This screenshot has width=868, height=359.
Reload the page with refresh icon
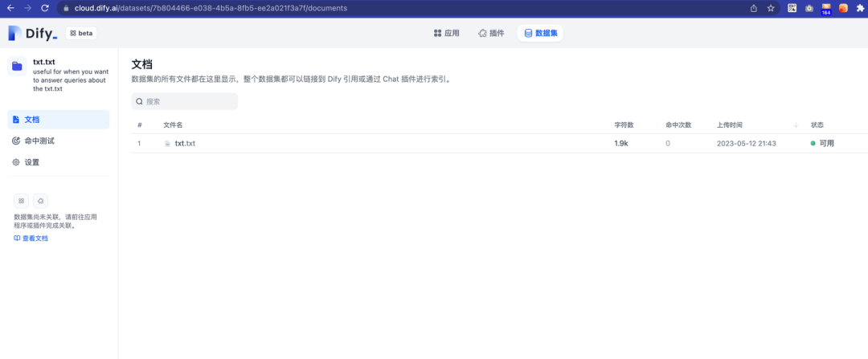point(45,8)
